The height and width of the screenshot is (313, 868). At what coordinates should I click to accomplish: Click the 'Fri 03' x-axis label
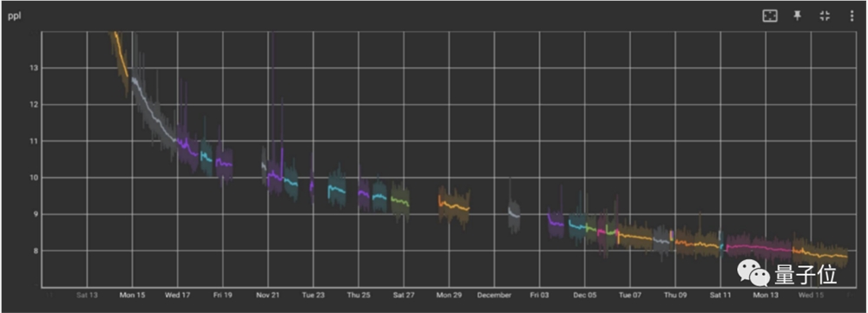(x=539, y=296)
